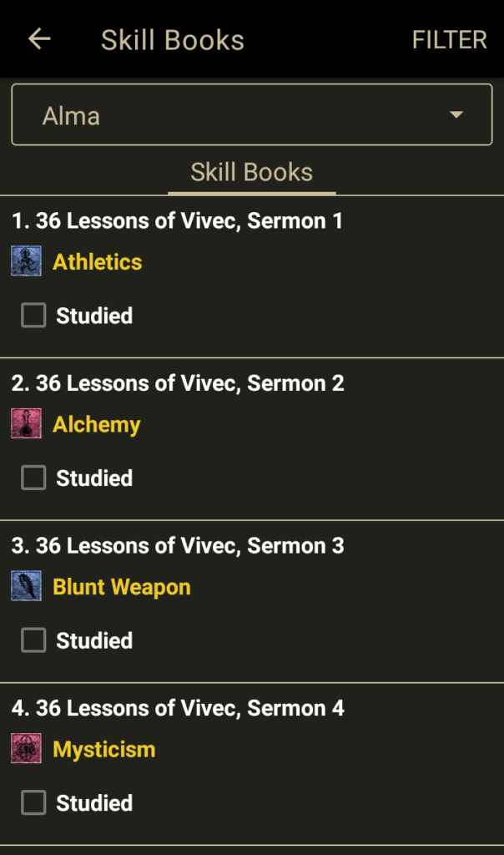Select the Alchemy skill label

[x=97, y=424]
